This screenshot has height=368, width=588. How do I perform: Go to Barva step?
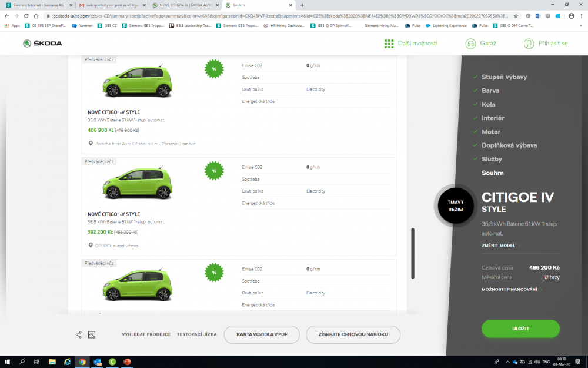(490, 91)
